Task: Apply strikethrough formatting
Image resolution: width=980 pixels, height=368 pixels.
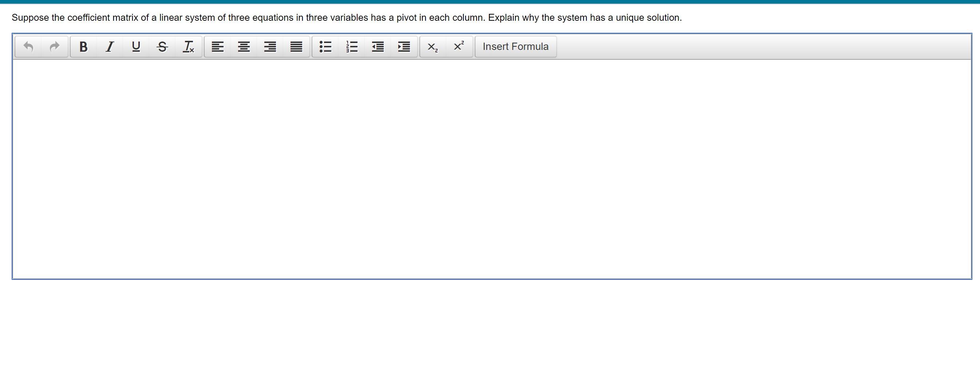Action: tap(162, 47)
